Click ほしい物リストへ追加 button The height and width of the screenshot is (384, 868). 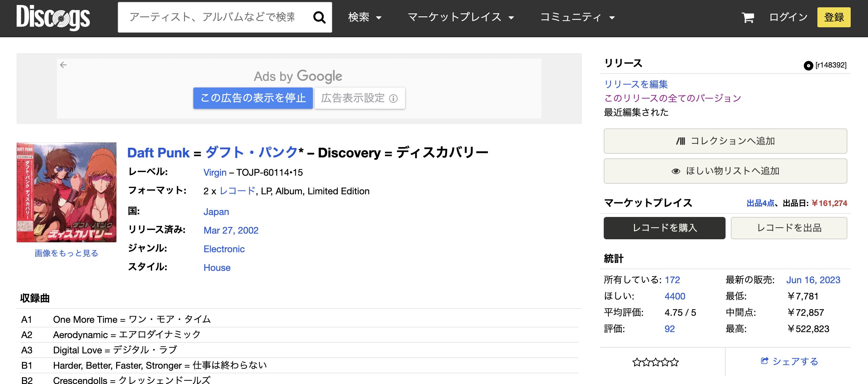(725, 171)
